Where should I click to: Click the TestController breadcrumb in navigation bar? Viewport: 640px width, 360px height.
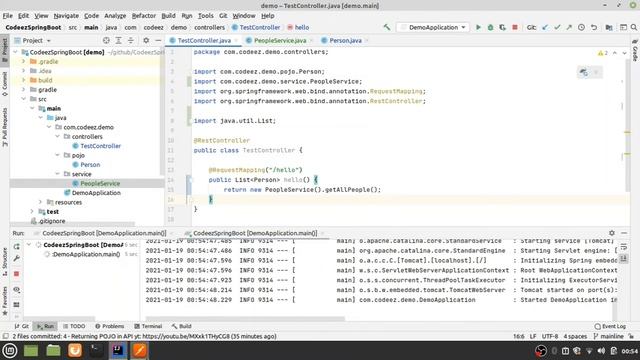tap(256, 27)
